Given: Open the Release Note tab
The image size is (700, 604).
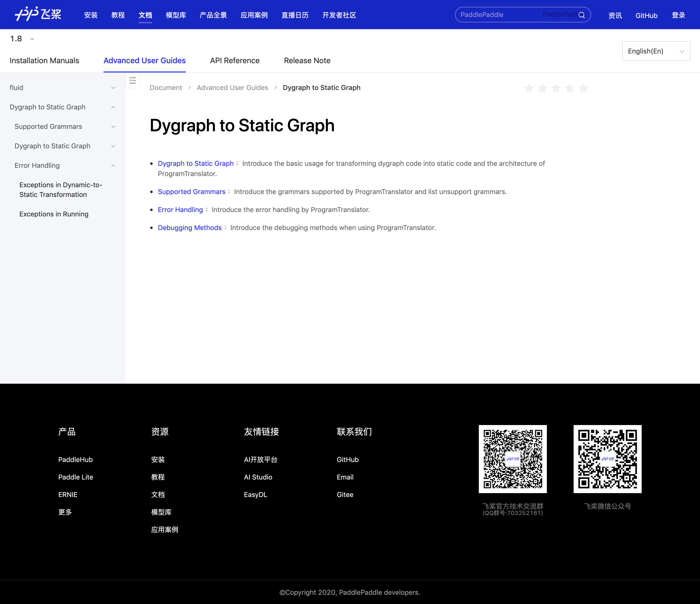Looking at the screenshot, I should pos(307,61).
